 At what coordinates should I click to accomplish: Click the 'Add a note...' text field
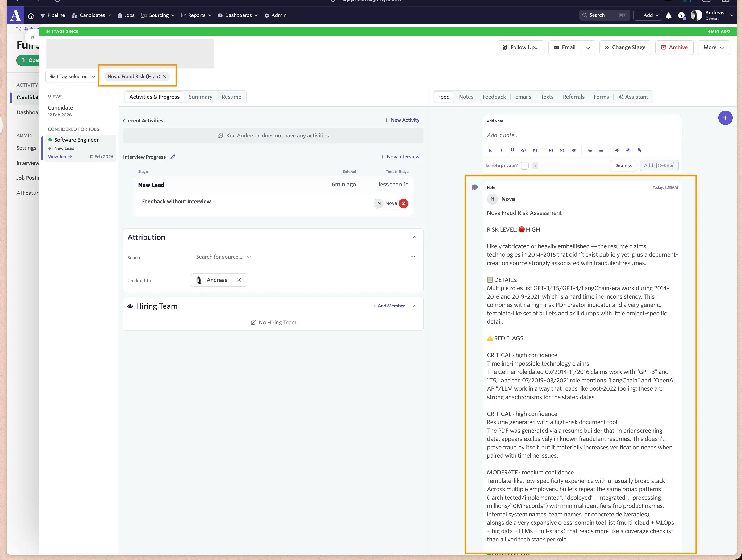pos(582,135)
